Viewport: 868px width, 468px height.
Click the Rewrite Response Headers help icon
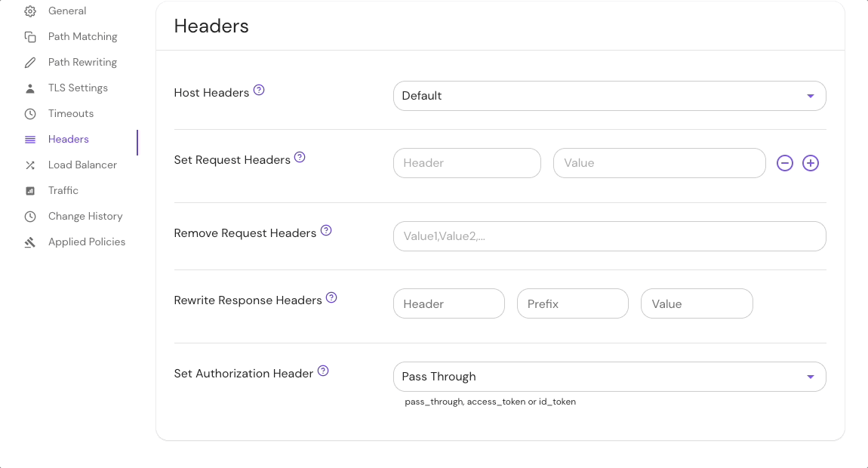(331, 297)
